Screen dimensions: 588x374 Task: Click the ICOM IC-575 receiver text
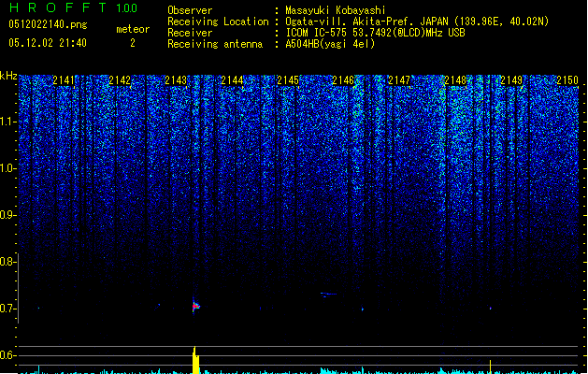(x=375, y=33)
